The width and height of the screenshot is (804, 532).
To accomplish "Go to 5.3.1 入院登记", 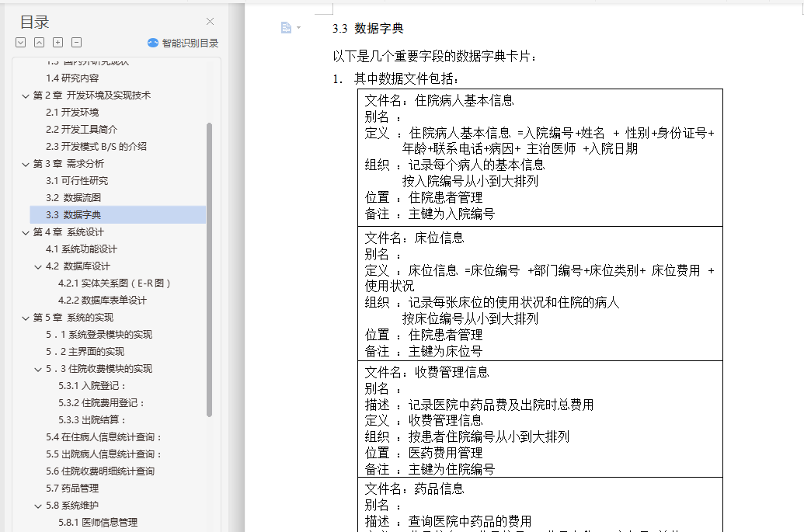I will (92, 386).
